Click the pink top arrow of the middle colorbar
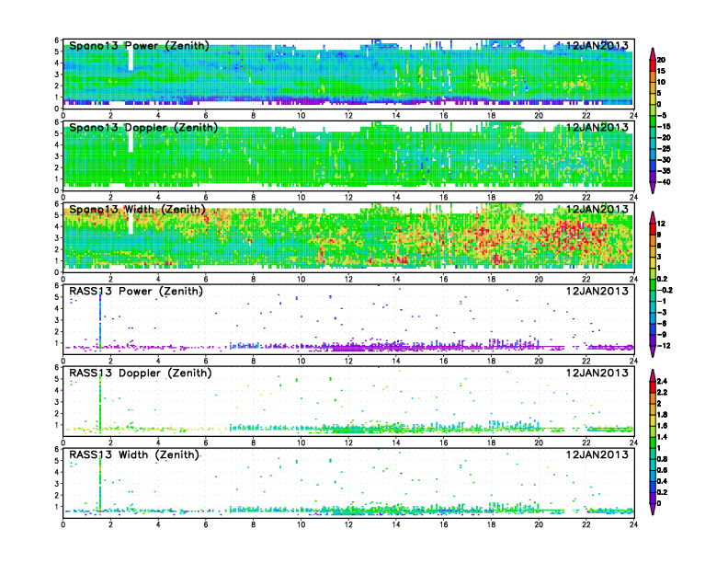 coord(653,217)
